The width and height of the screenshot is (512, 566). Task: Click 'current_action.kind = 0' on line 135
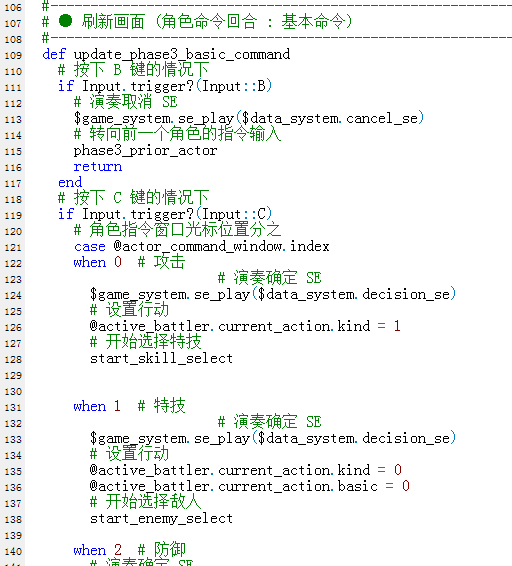click(310, 470)
